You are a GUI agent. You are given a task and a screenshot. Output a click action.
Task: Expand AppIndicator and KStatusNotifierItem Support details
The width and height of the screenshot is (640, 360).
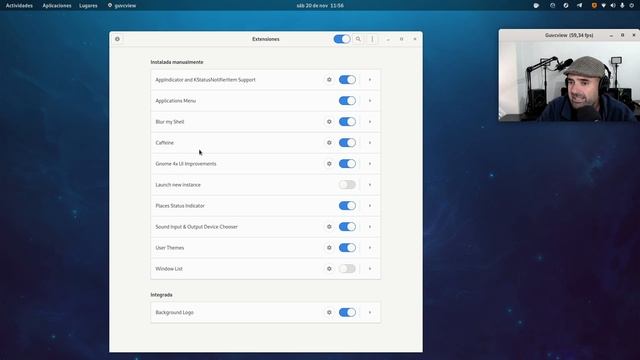click(370, 80)
